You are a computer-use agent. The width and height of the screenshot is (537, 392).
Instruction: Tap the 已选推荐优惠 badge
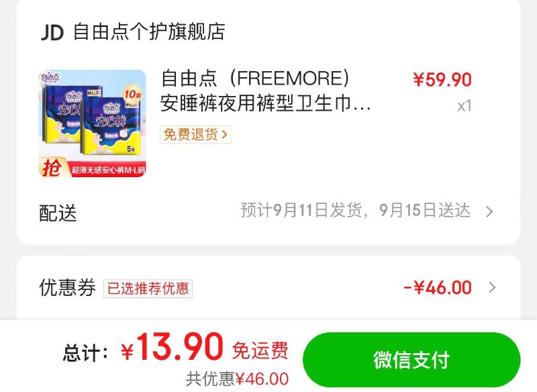[148, 288]
